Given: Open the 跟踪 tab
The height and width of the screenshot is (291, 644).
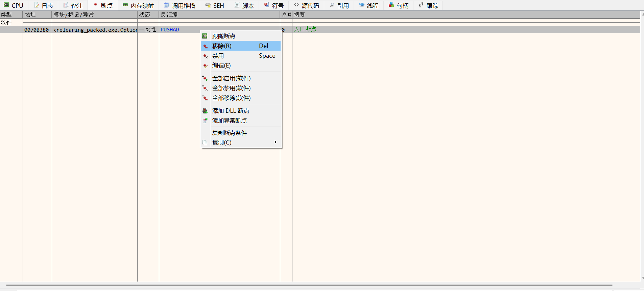Looking at the screenshot, I should pyautogui.click(x=428, y=5).
